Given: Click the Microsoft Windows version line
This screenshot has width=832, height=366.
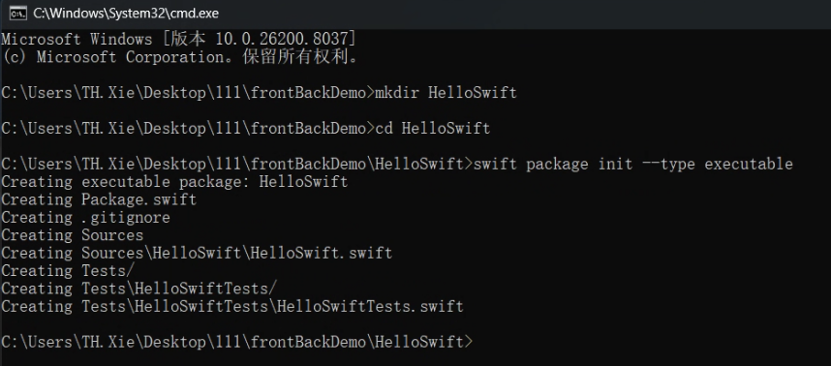Looking at the screenshot, I should coord(179,39).
